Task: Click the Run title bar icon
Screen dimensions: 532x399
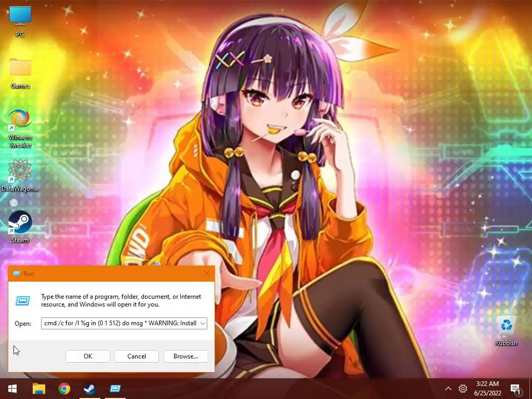Action: [x=16, y=273]
